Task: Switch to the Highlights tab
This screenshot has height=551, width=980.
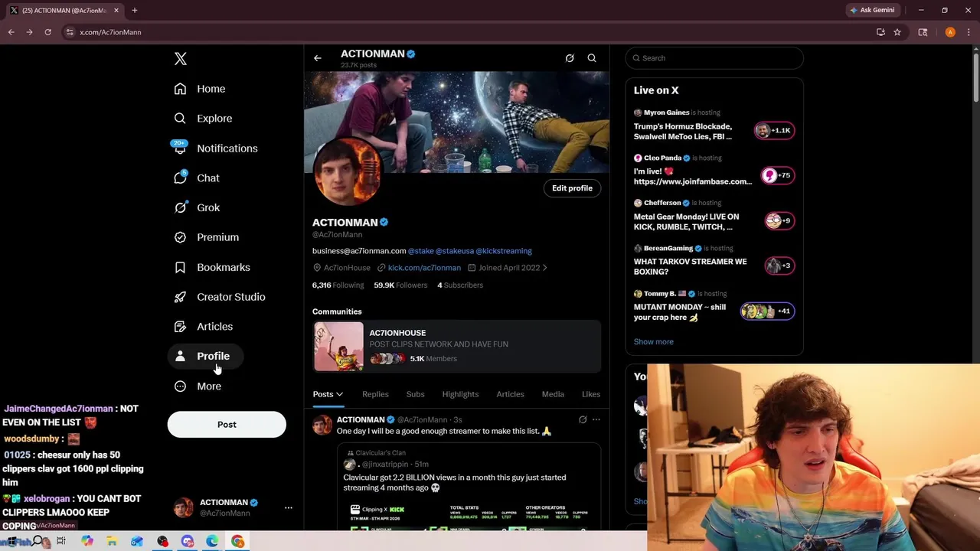Action: tap(460, 394)
